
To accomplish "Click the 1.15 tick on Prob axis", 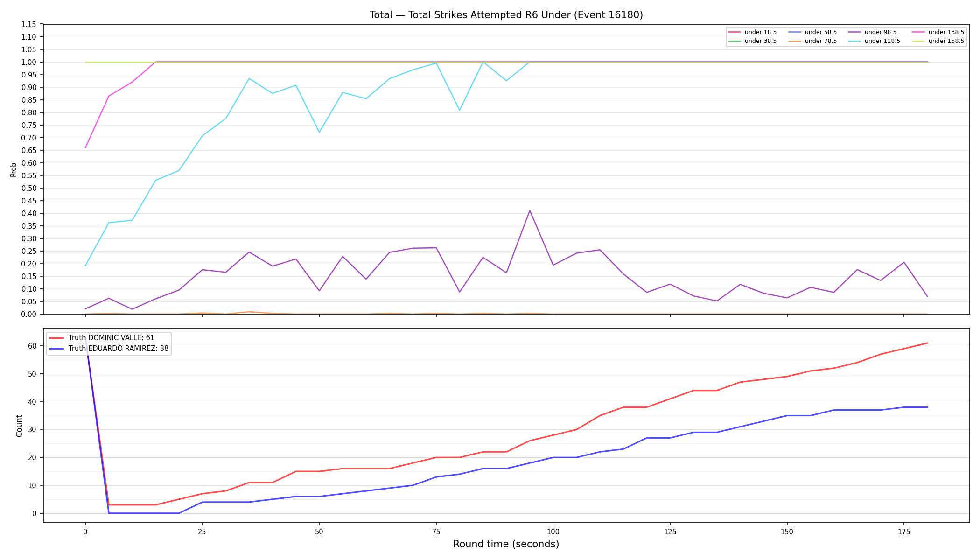I will [x=29, y=24].
